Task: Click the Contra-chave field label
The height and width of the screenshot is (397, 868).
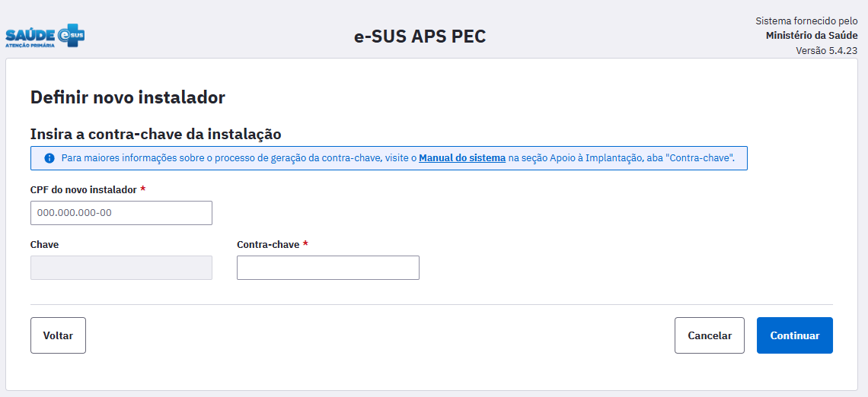Action: [268, 245]
